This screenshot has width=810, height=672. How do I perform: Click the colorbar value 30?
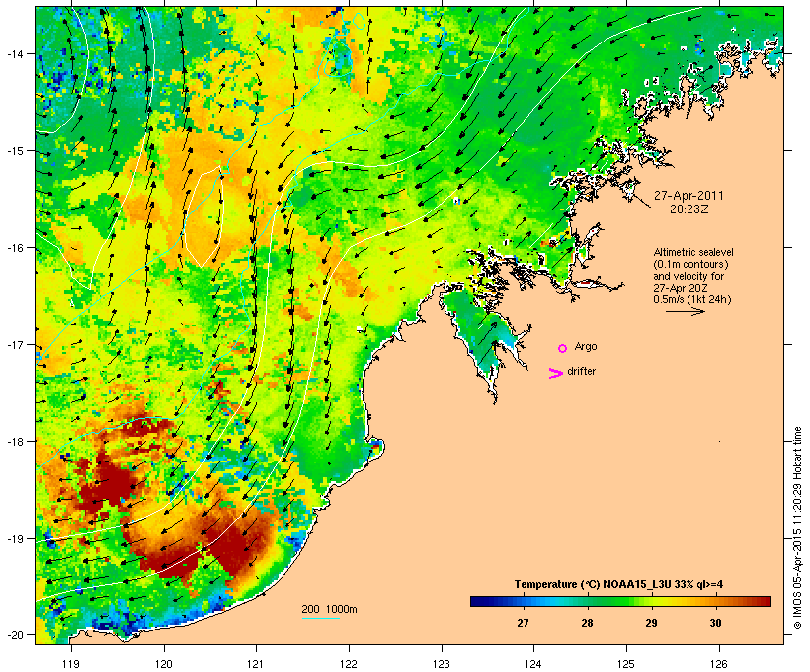(715, 623)
